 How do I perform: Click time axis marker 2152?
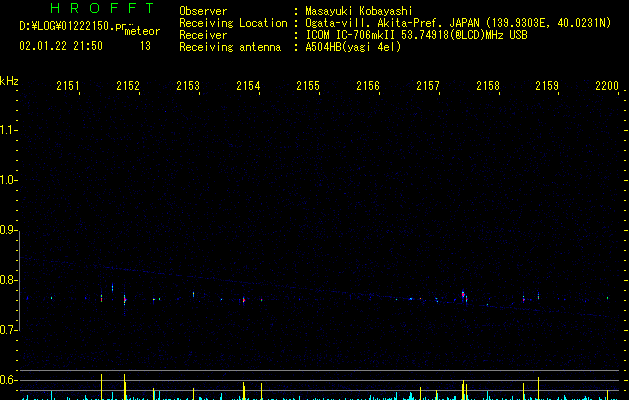click(128, 85)
